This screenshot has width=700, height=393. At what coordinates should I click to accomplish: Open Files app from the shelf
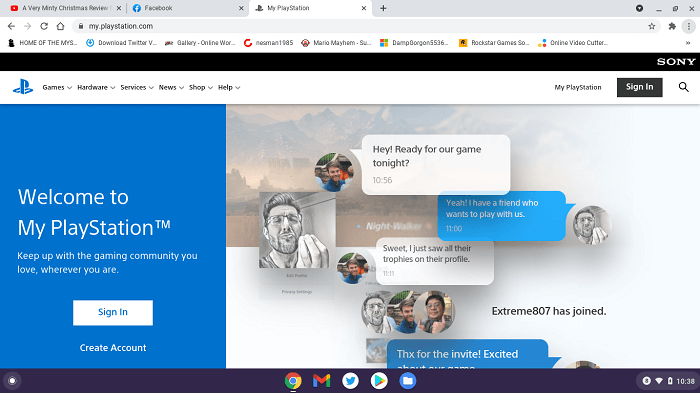point(408,381)
